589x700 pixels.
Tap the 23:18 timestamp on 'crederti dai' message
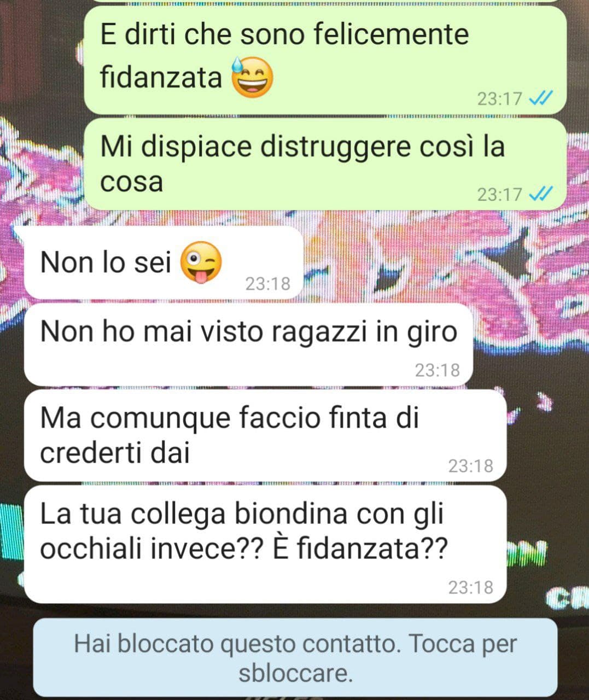point(470,466)
